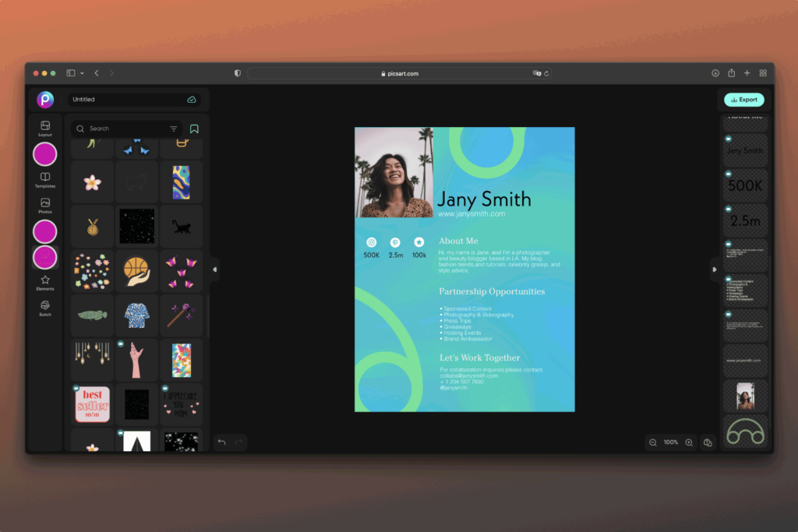Screen dimensions: 798x532
Task: Expand the browser sidebar dropdown
Action: (80, 72)
